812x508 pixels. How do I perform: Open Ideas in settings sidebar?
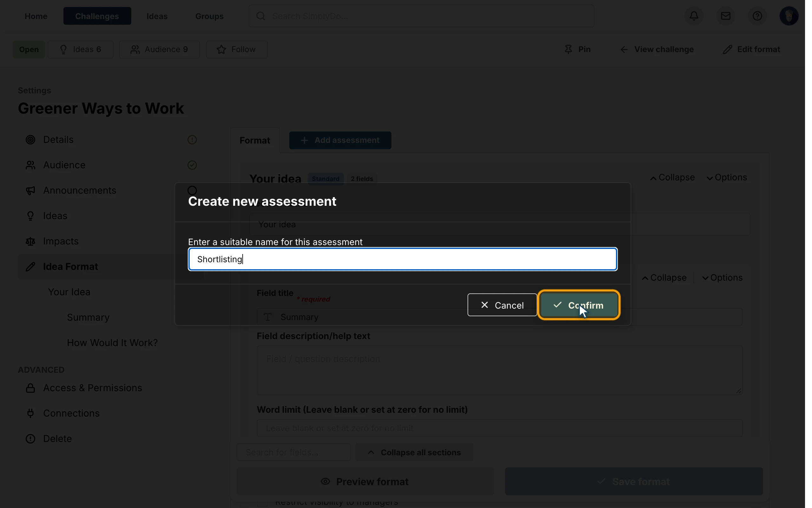110,216
